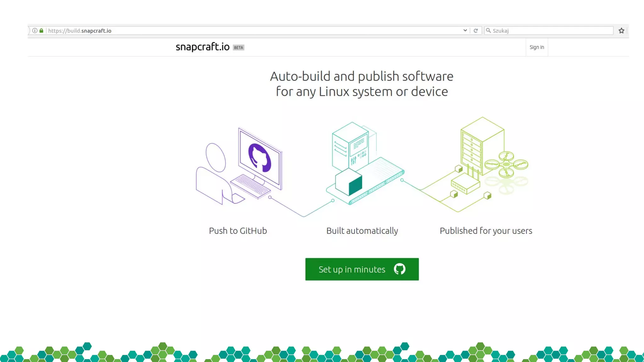Click the GitHub monitor illustration
Image resolution: width=644 pixels, height=362 pixels.
pyautogui.click(x=260, y=159)
